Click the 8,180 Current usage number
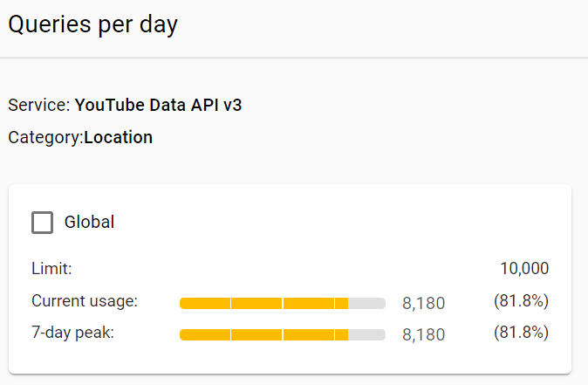The height and width of the screenshot is (385, 588). 423,303
